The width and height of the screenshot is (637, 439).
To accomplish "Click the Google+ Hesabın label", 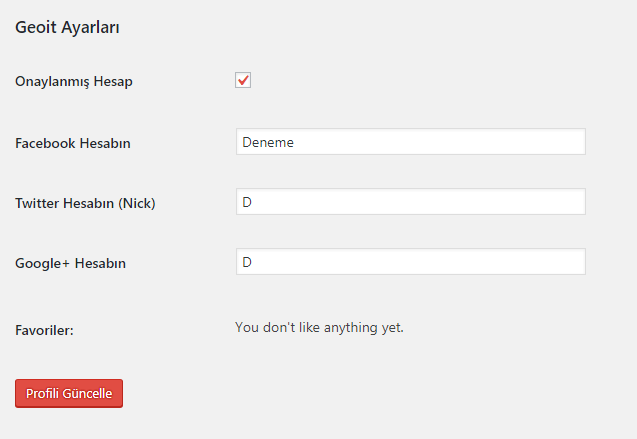I will tap(70, 264).
